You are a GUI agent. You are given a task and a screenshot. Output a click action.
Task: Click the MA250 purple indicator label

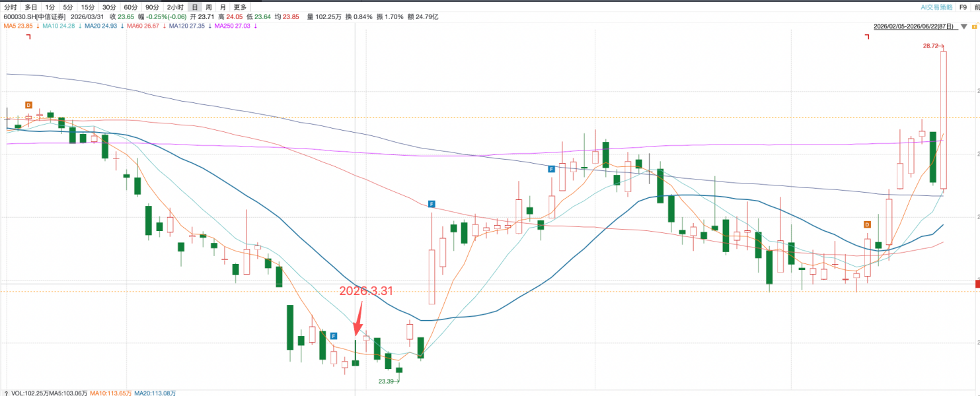click(233, 26)
